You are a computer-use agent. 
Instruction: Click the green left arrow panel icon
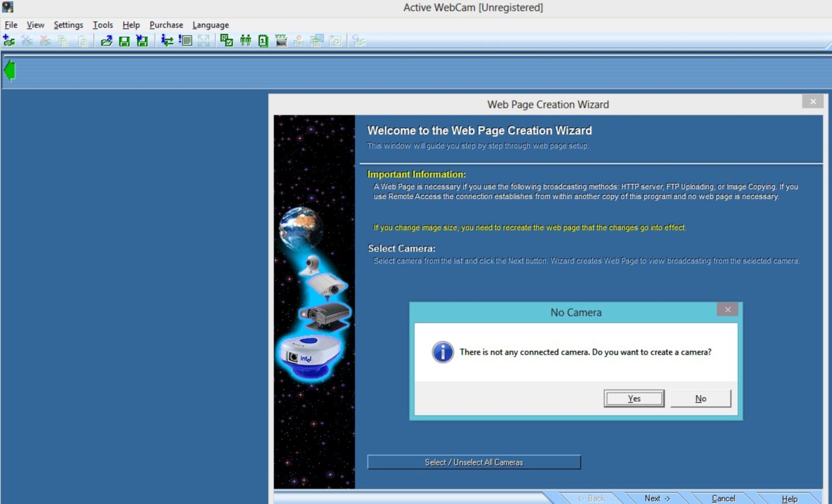click(9, 70)
